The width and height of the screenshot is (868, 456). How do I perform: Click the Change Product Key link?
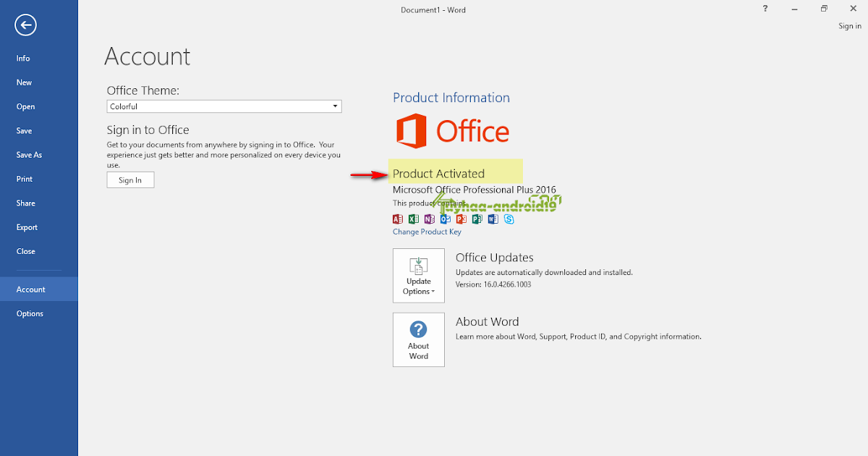pos(427,232)
